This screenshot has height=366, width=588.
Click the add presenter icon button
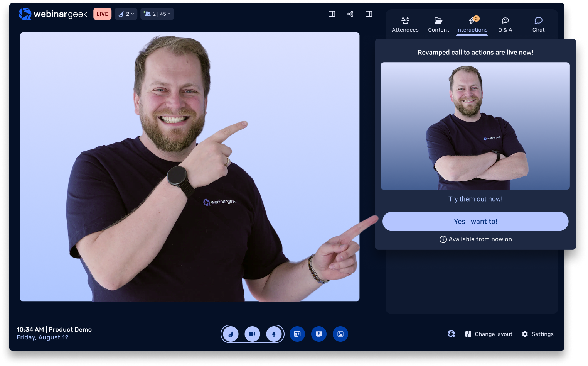tap(297, 334)
